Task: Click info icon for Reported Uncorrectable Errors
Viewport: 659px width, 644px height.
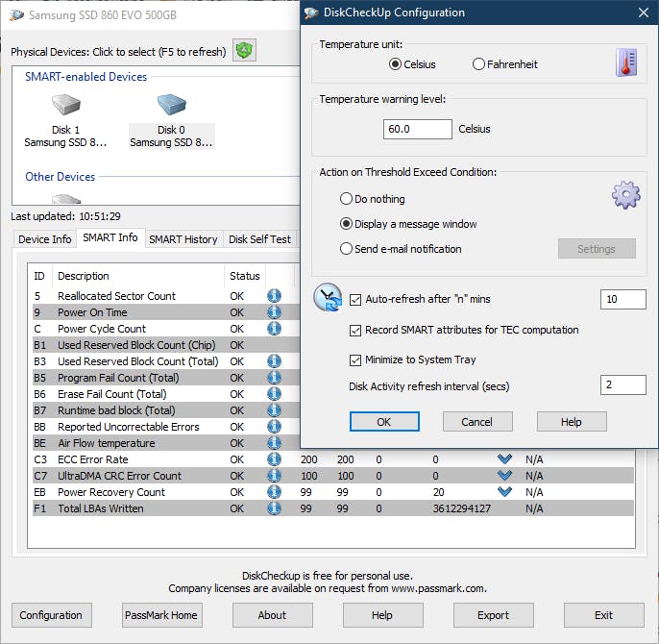Action: (274, 427)
